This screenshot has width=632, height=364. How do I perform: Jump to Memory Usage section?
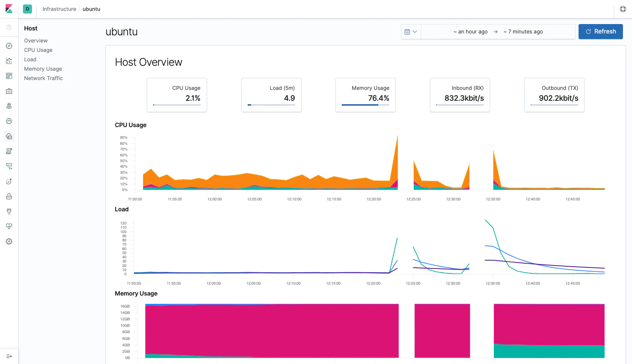[x=43, y=69]
